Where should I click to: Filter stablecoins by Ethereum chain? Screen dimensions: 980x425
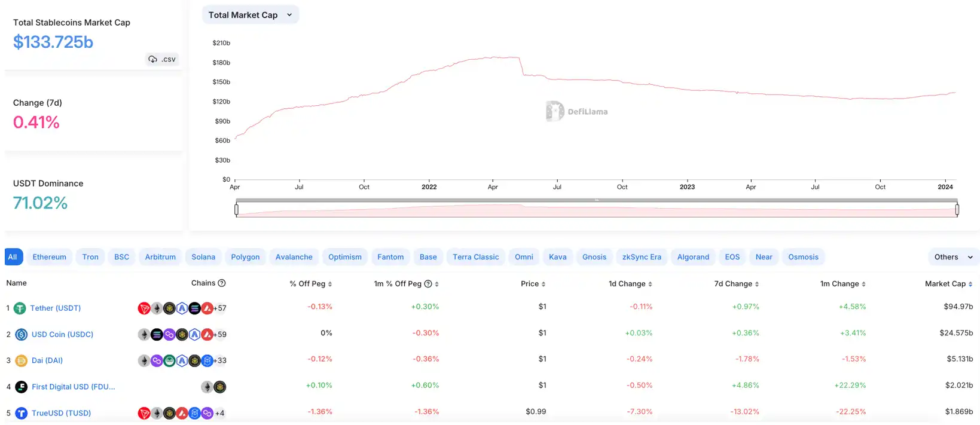point(50,257)
